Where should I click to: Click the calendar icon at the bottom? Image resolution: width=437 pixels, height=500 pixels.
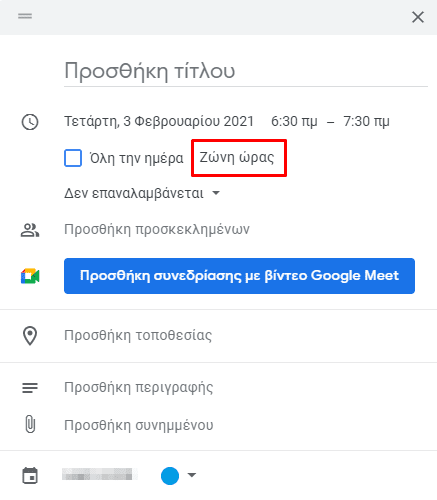click(x=30, y=475)
